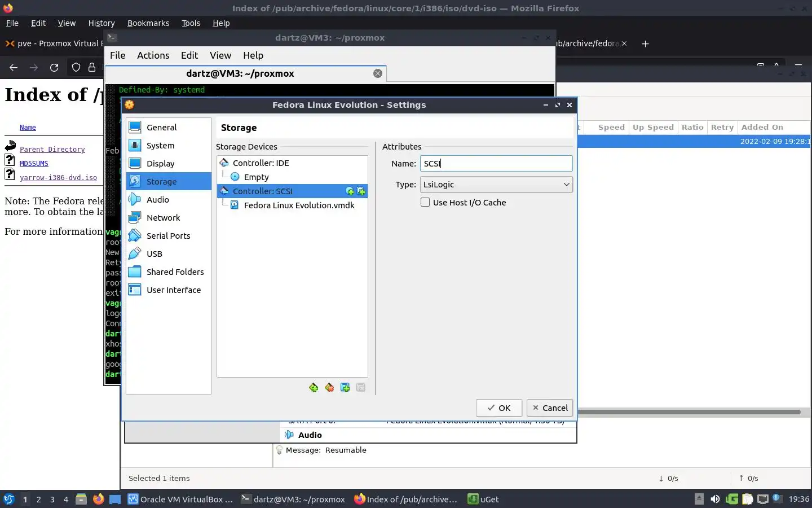Switch to uGet taskbar entry
Viewport: 812px width, 508px height.
[x=483, y=499]
